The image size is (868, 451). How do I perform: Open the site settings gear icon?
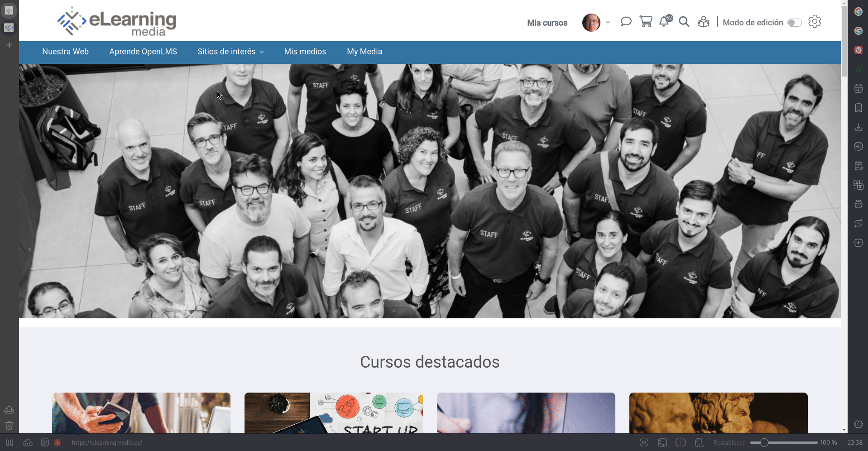(x=815, y=22)
